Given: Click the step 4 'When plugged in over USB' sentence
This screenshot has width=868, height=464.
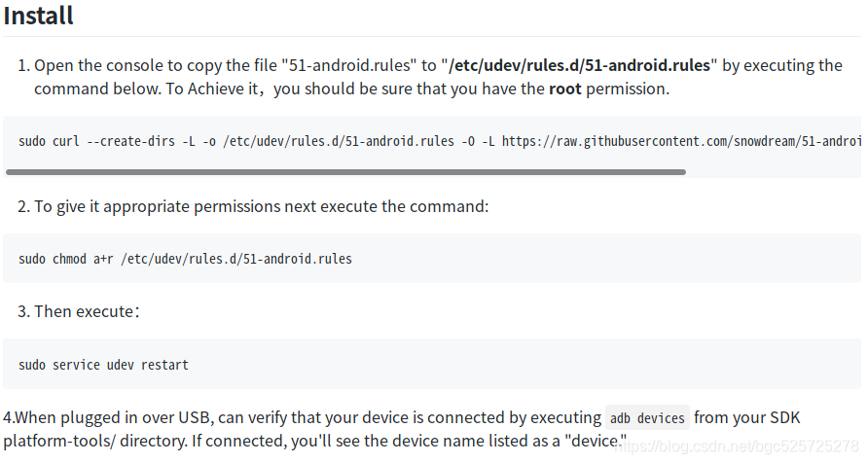Looking at the screenshot, I should pyautogui.click(x=107, y=417).
